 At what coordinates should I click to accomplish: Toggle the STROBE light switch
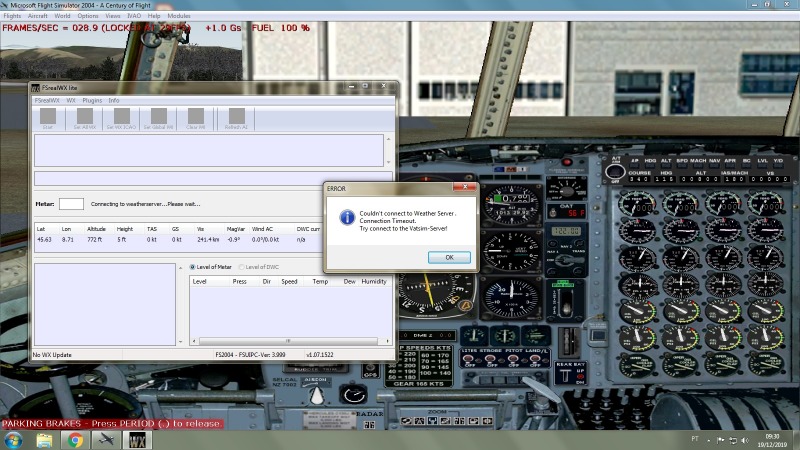pyautogui.click(x=492, y=359)
